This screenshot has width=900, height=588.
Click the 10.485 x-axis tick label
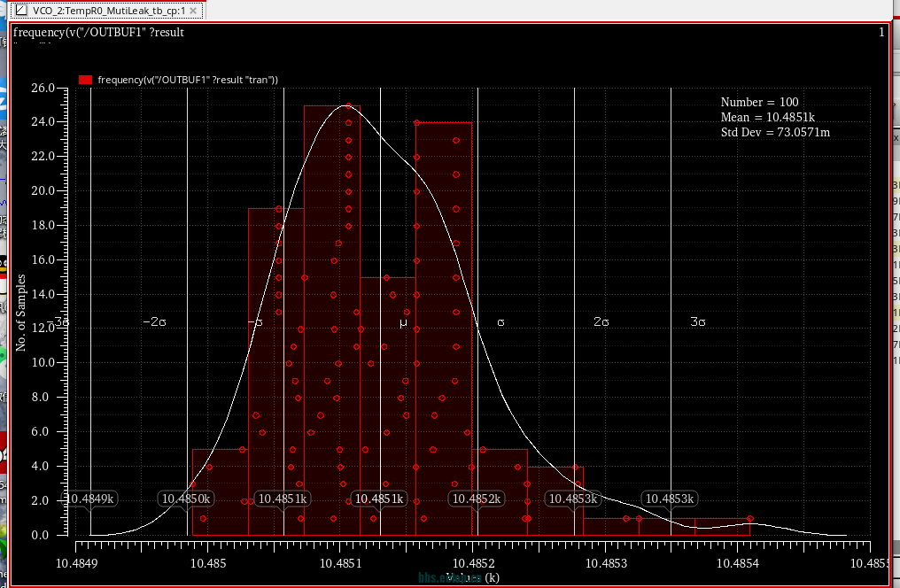pos(208,563)
